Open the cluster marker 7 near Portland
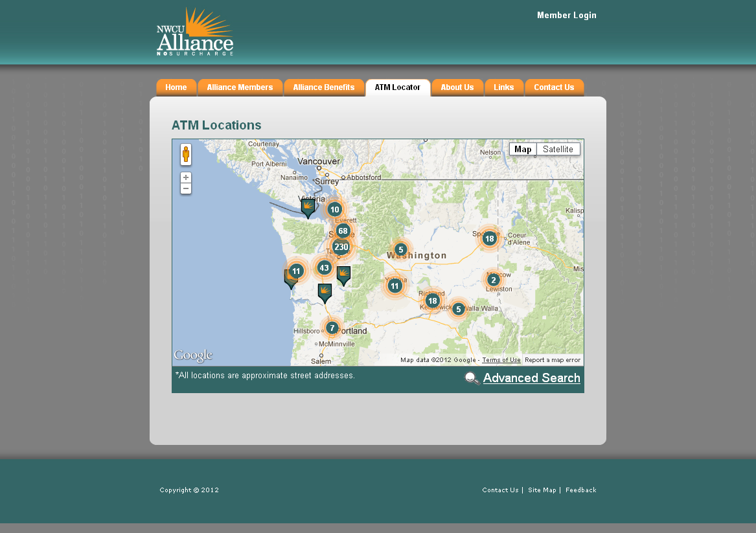 coord(332,328)
